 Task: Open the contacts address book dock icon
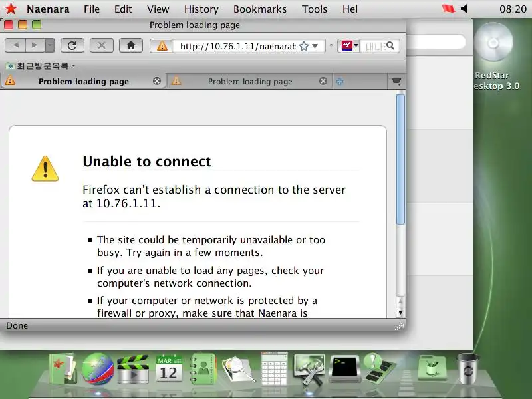[203, 369]
